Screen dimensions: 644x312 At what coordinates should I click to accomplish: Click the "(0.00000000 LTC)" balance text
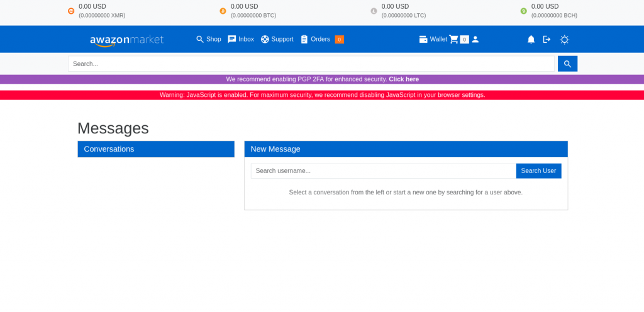tap(404, 16)
